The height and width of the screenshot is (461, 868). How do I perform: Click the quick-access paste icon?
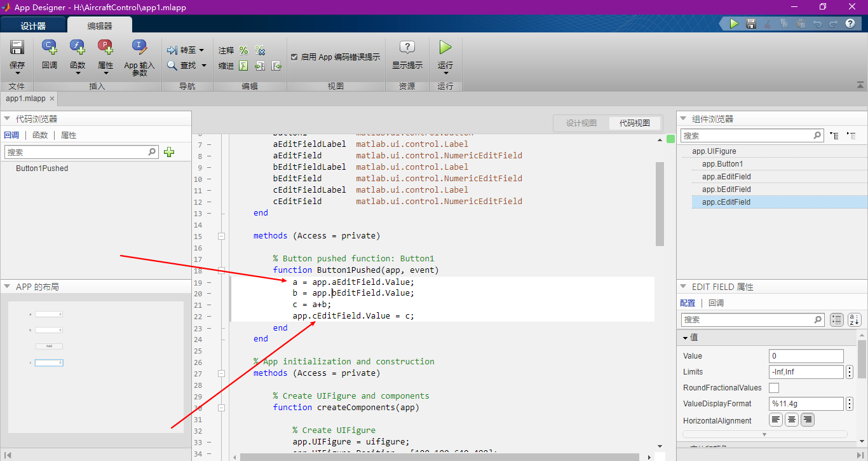click(x=801, y=24)
